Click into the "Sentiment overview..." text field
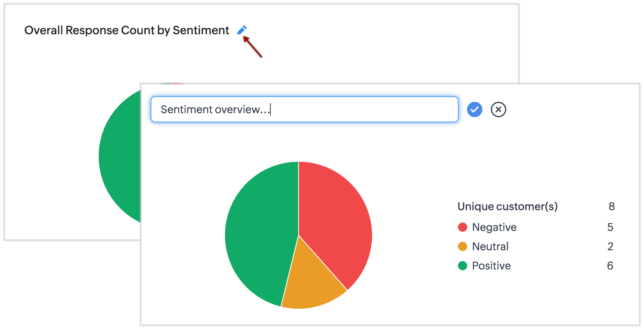 [304, 110]
